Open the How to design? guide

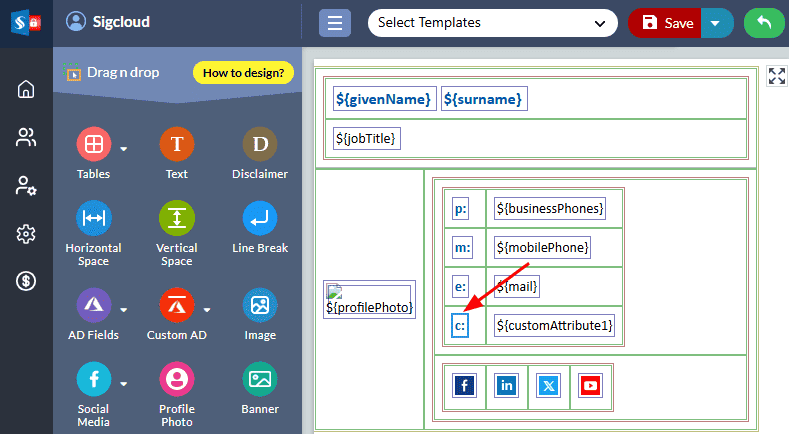(243, 72)
